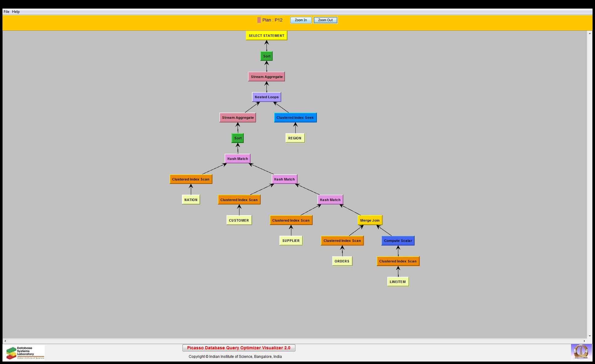Click the vertical scrollbar up arrow
The image size is (595, 364).
(589, 33)
